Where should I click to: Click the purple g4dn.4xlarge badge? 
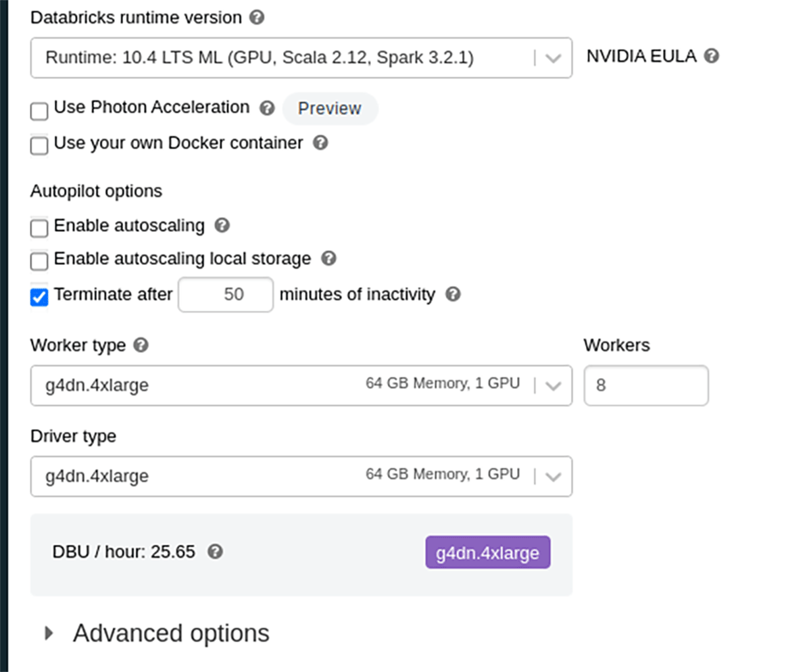click(487, 553)
